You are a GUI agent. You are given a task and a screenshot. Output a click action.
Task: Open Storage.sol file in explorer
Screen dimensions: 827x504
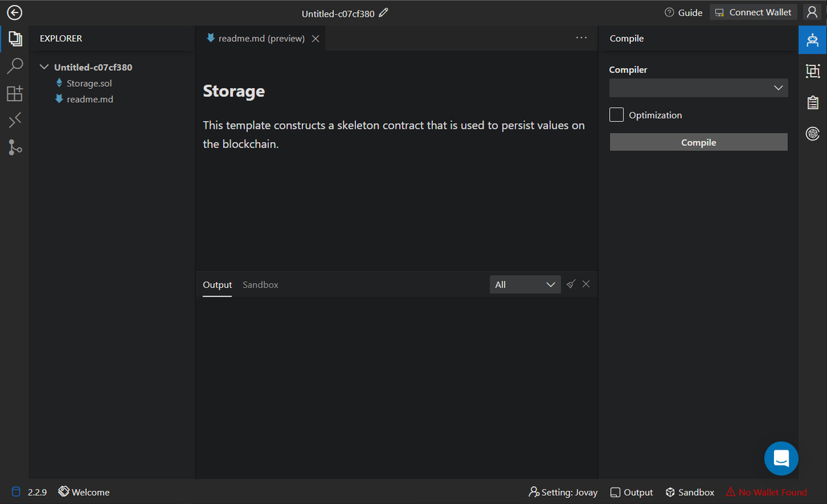[89, 83]
